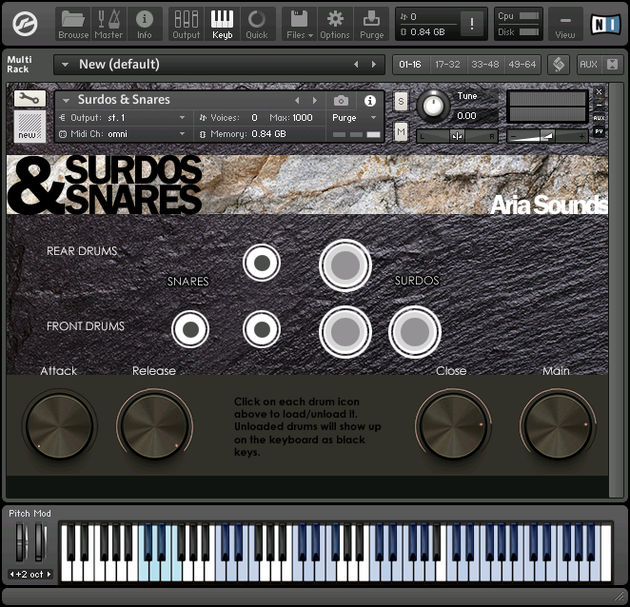Open the global Purge menu
Viewport: 630px width, 607px height.
click(x=372, y=24)
